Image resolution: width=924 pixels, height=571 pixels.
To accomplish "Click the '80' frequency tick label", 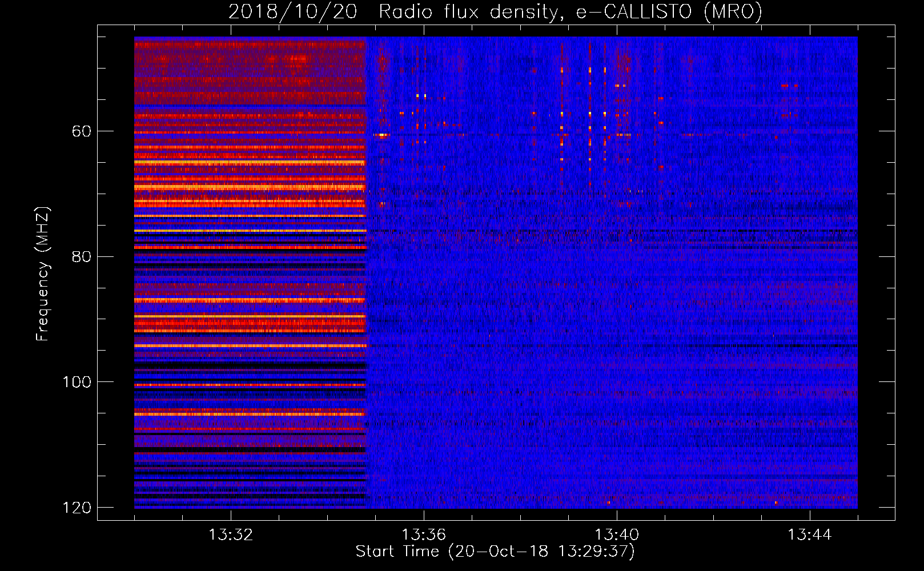I will pos(82,256).
